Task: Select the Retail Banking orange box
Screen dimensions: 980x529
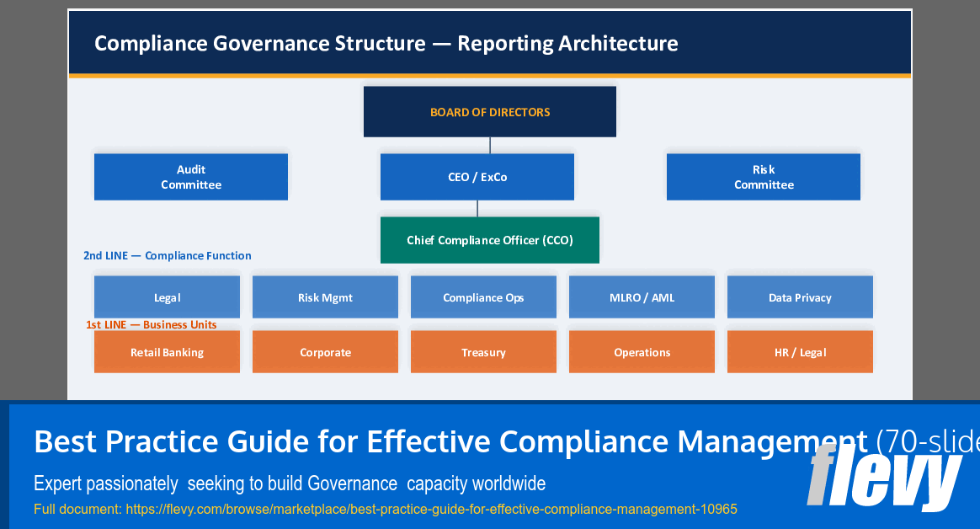Action: 166,351
